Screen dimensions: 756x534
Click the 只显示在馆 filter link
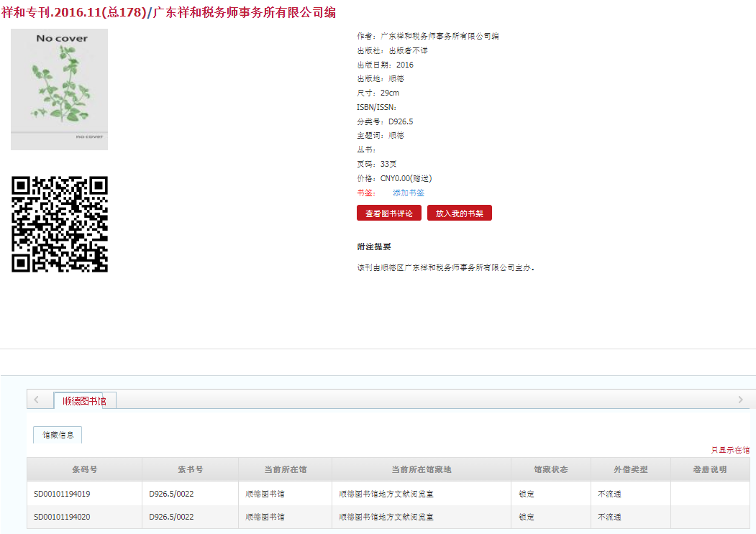[730, 450]
